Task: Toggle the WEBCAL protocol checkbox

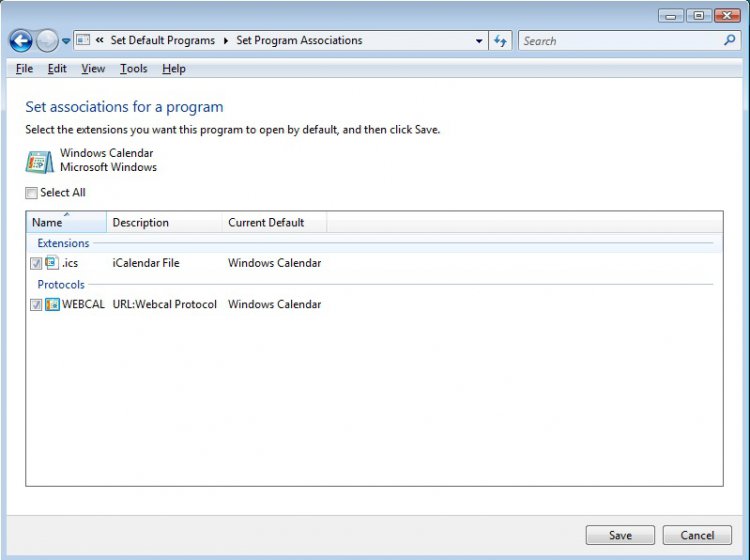Action: point(36,305)
